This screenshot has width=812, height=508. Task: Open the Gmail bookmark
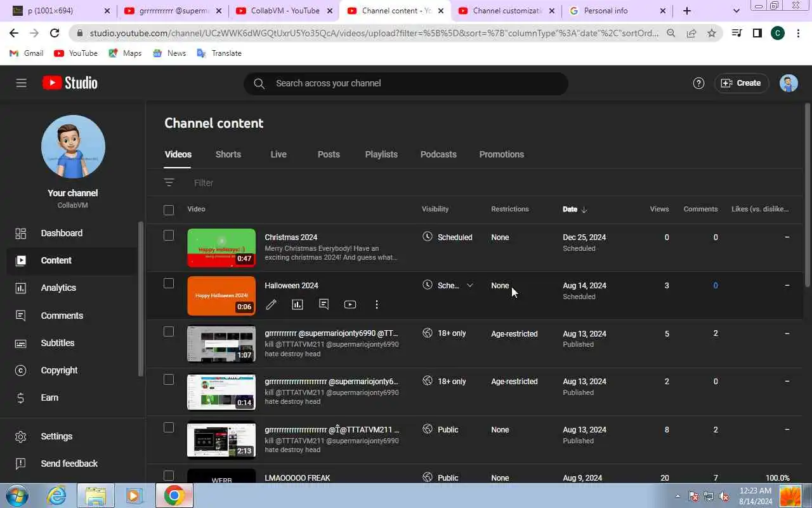point(27,53)
